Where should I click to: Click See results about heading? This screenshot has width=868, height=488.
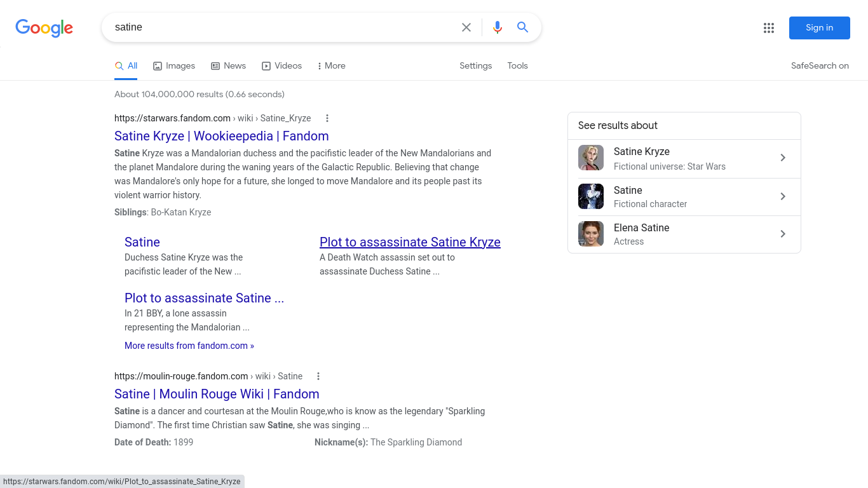618,126
